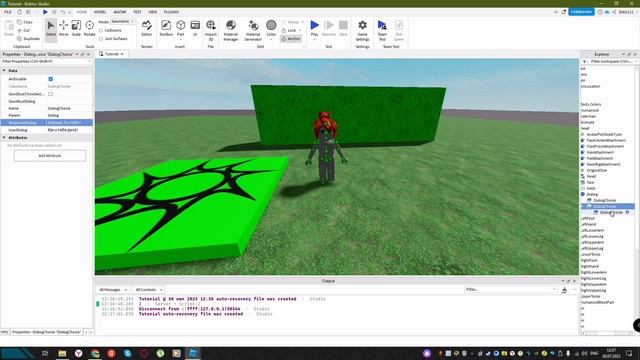Screen dimensions: 640x360
Task: Open the Terrain Editor
Action: point(147,29)
